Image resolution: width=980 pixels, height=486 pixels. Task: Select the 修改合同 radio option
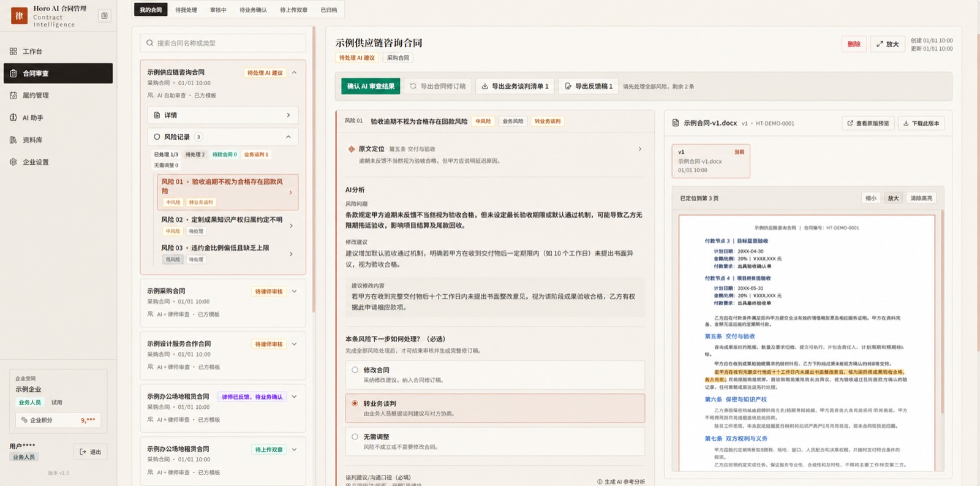pos(355,370)
